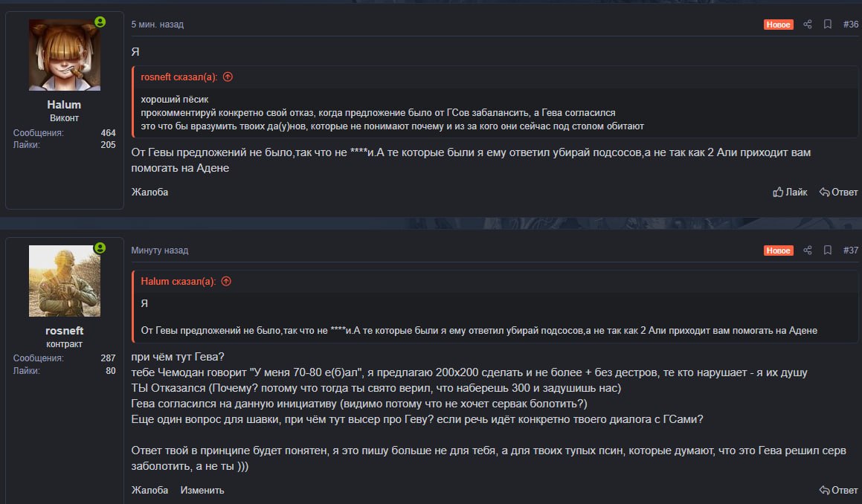Screen dimensions: 862x504
Task: Open Halum's profile username link
Action: [64, 104]
